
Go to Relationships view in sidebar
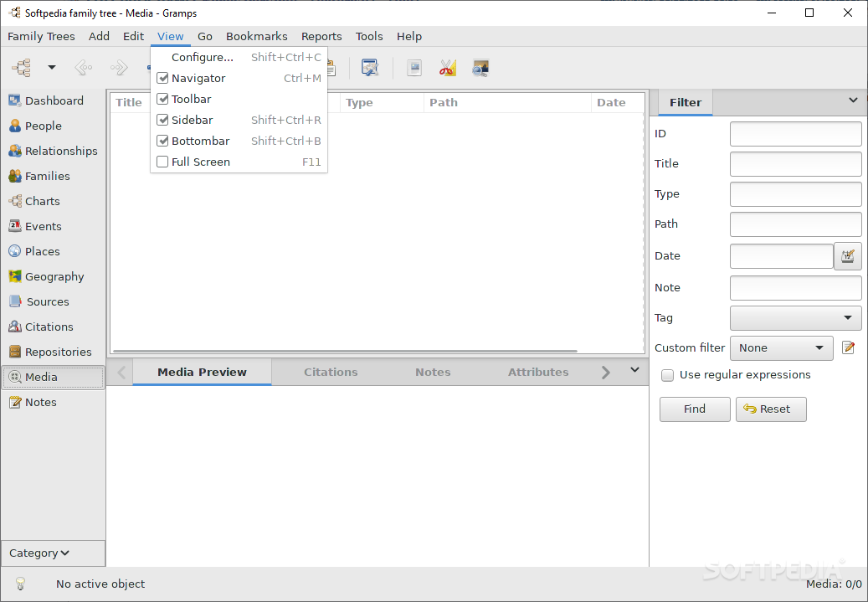[x=53, y=151]
